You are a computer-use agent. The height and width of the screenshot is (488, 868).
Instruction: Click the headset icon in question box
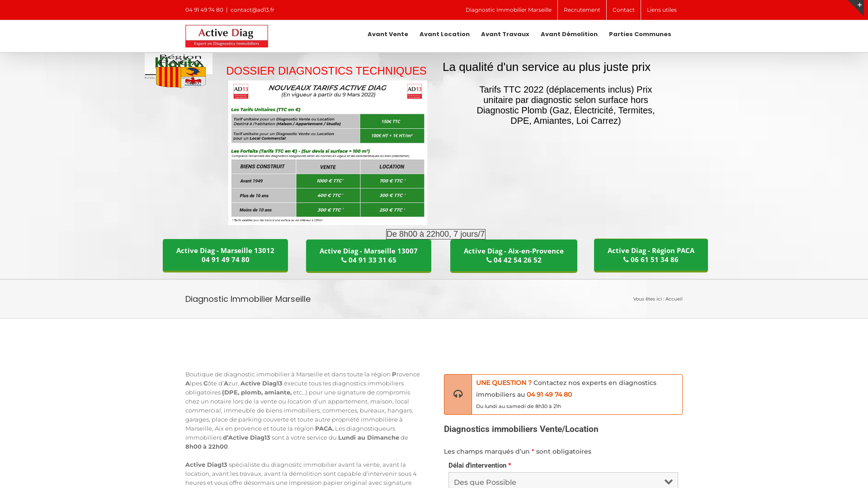coord(458,394)
